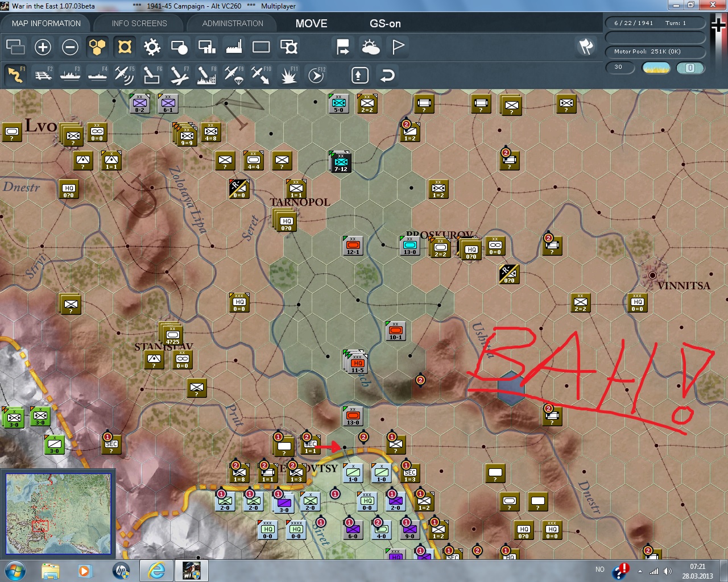Click the overlapping windows icon in toolbar
This screenshot has width=728, height=582.
point(15,47)
